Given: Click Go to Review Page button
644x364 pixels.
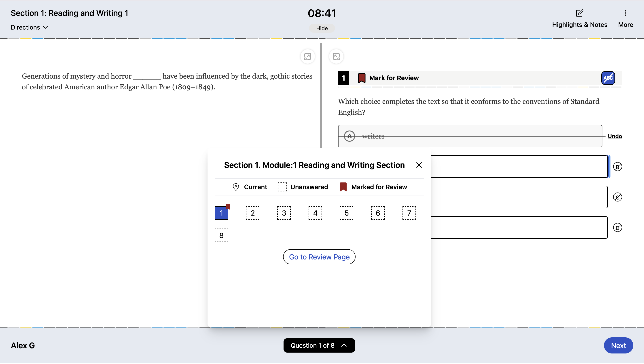Looking at the screenshot, I should click(319, 257).
